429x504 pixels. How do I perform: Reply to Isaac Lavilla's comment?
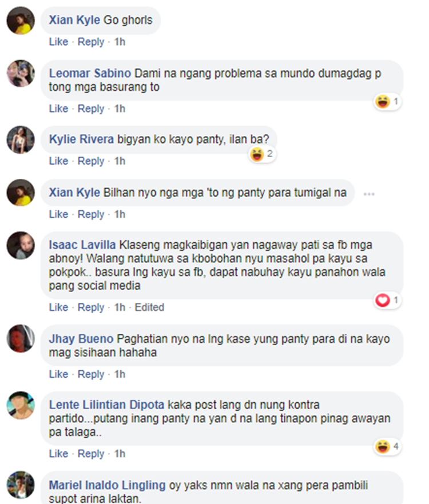click(x=91, y=307)
